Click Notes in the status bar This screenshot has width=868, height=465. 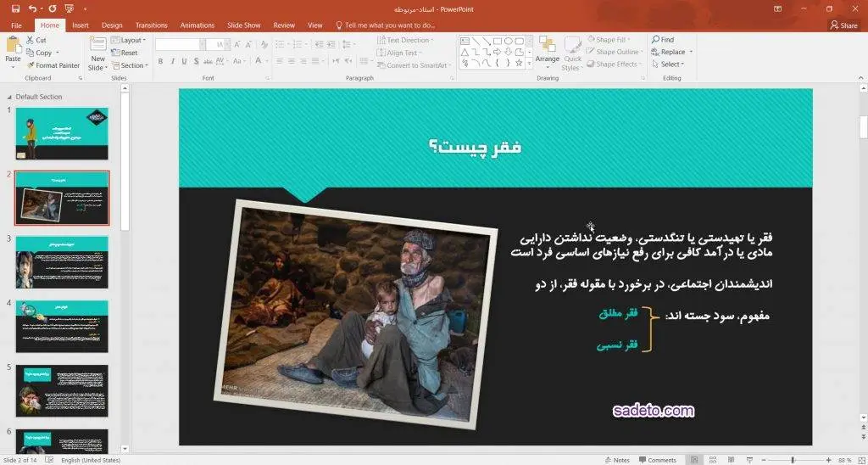coord(617,460)
